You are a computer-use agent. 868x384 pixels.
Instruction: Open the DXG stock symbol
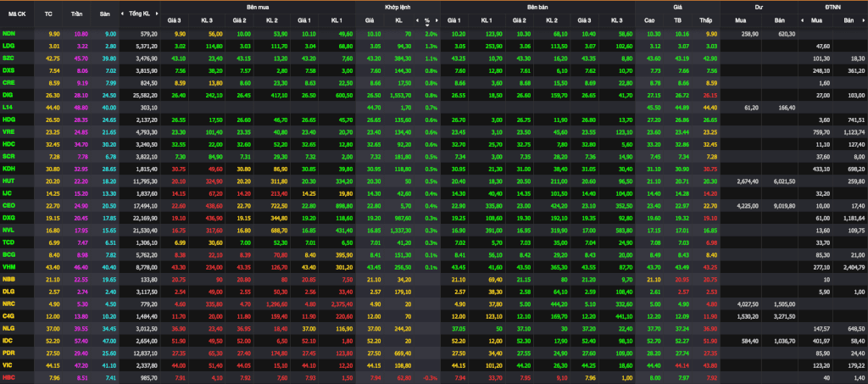tap(8, 218)
